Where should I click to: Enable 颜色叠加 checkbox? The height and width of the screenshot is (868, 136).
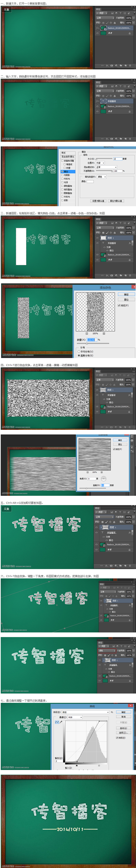62,186
